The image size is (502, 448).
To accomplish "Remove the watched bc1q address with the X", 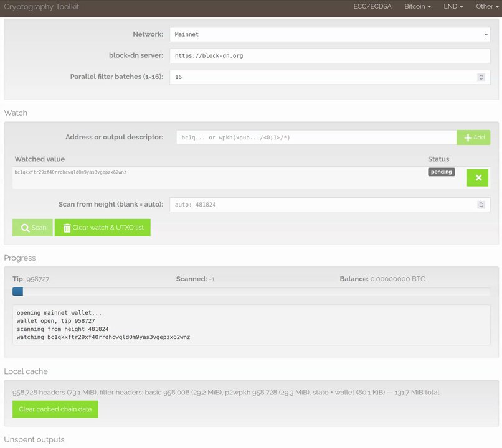I will point(477,178).
